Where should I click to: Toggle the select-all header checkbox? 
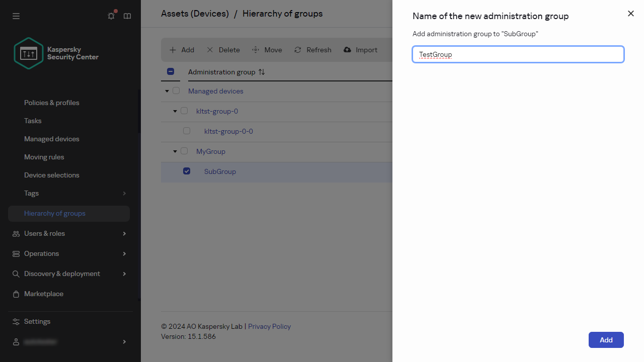pyautogui.click(x=171, y=71)
